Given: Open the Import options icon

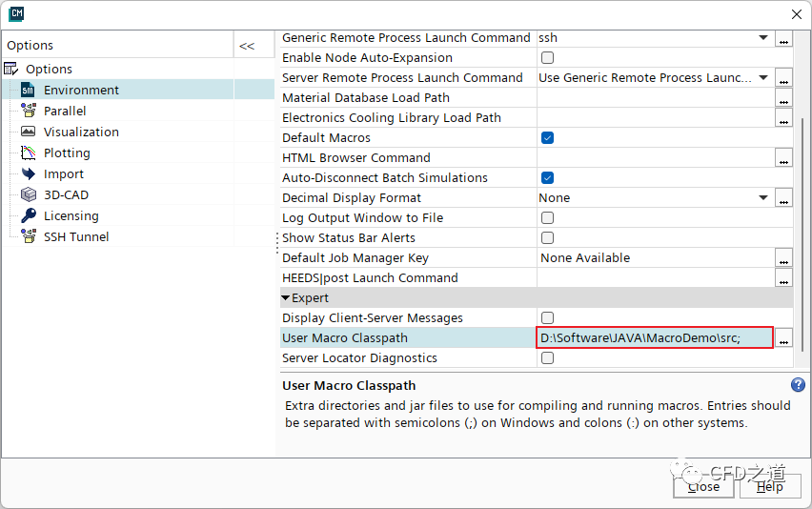Looking at the screenshot, I should [28, 173].
